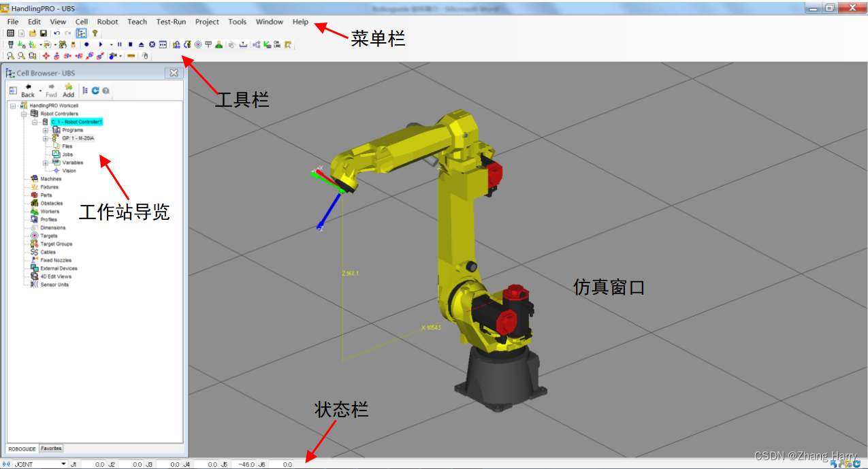The image size is (868, 469).
Task: Click Add in Cell Browser
Action: (68, 91)
